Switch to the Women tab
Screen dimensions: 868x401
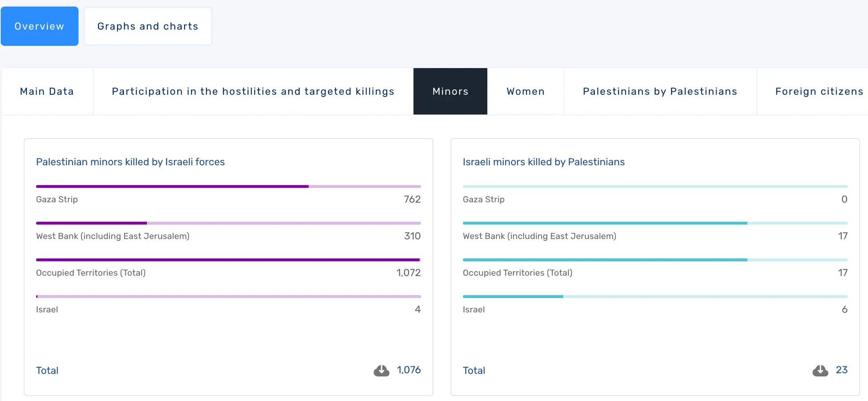[x=525, y=91]
